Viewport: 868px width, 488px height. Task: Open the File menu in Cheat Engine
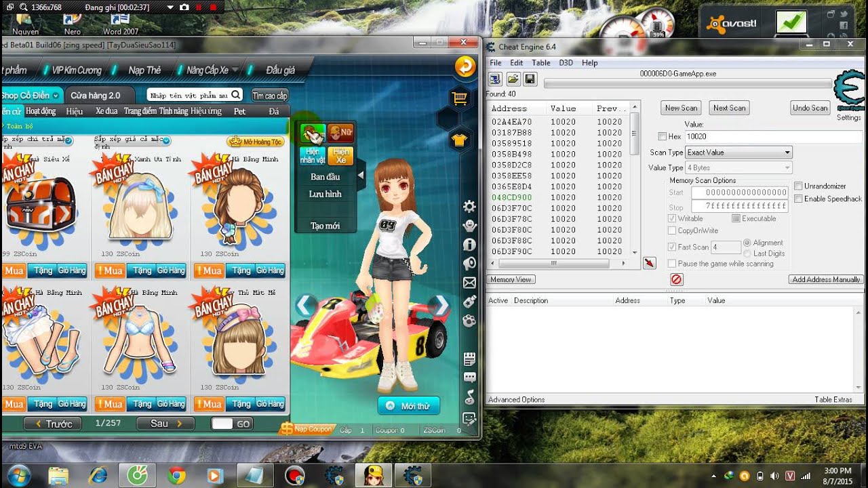coord(496,63)
